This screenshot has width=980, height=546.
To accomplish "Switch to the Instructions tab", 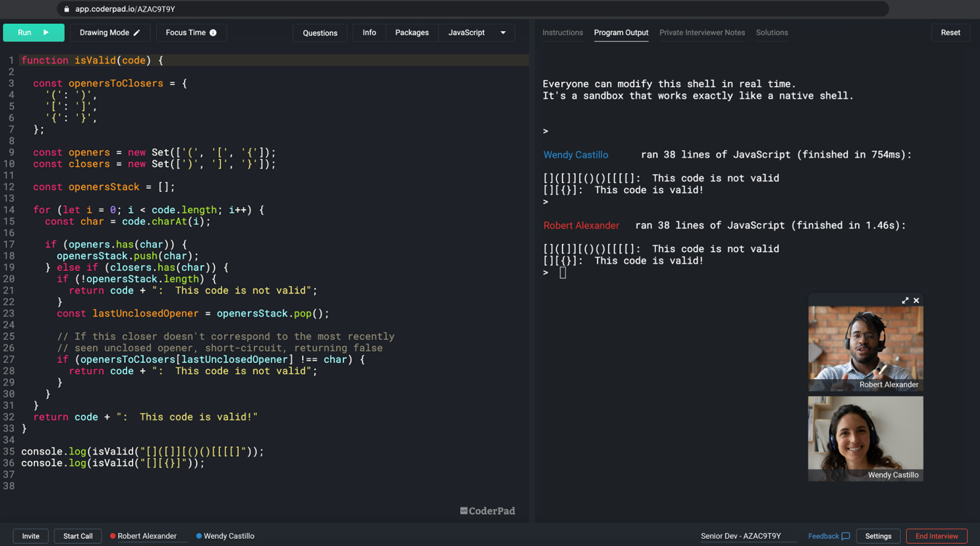I will pyautogui.click(x=562, y=33).
